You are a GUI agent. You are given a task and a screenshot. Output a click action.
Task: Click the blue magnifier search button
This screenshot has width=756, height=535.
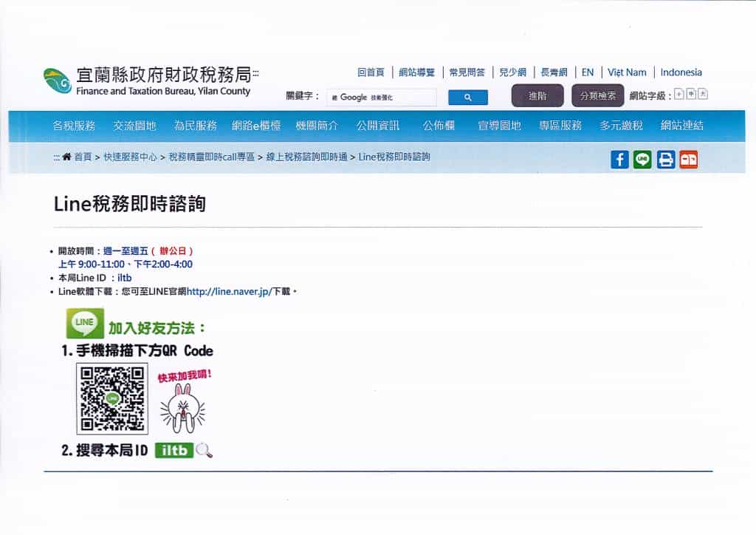467,98
